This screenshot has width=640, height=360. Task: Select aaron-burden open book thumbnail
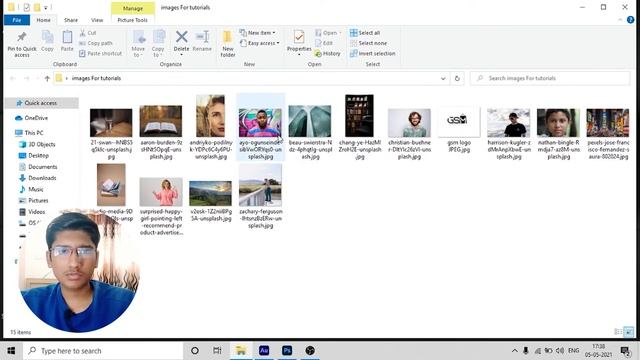(161, 121)
